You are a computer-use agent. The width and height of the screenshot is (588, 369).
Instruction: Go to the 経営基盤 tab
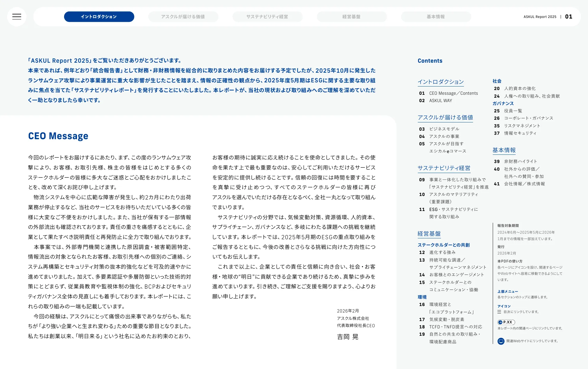pos(352,17)
